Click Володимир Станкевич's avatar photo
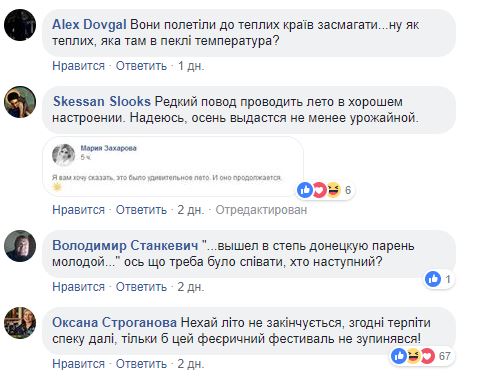 (x=20, y=246)
